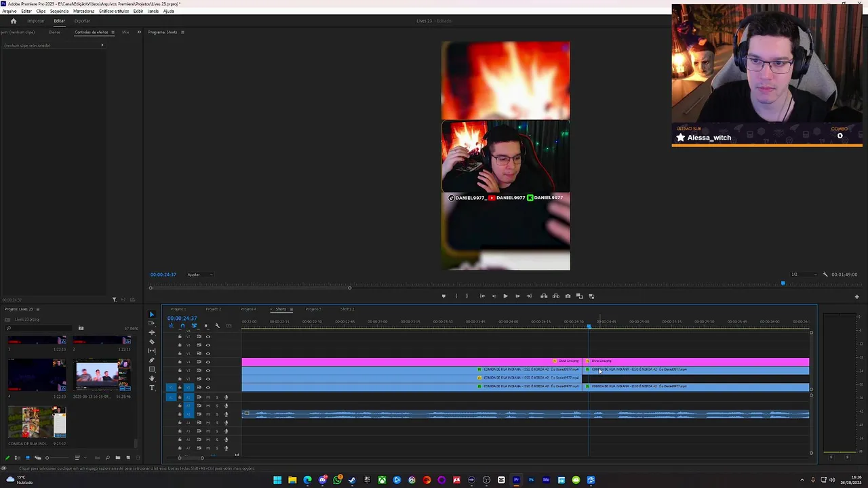Open Program monitor settings wrench

[x=825, y=274]
